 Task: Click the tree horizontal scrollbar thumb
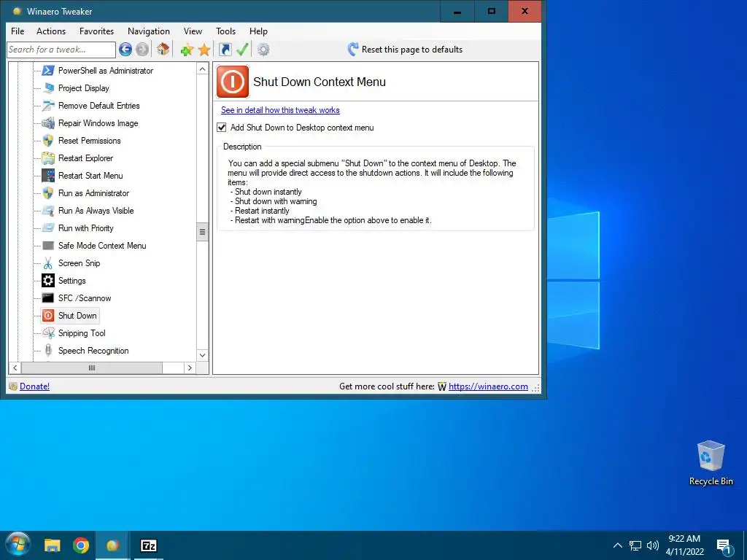coord(91,367)
